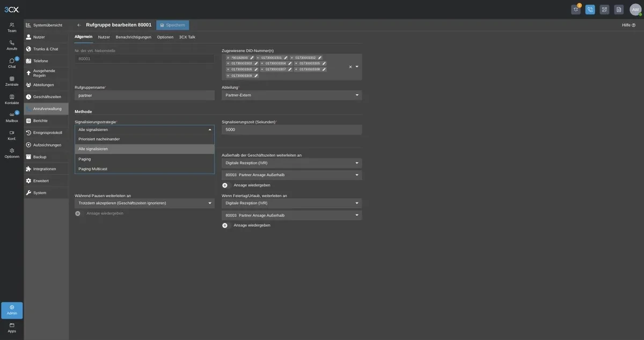This screenshot has width=644, height=340.
Task: Click the virtual extension number field 80001
Action: pyautogui.click(x=144, y=59)
